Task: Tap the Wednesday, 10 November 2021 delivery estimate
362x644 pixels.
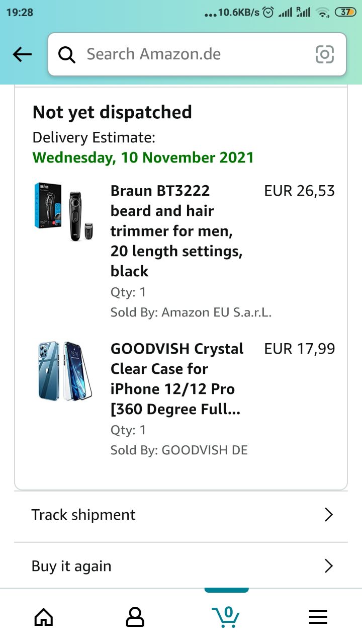Action: pos(143,157)
